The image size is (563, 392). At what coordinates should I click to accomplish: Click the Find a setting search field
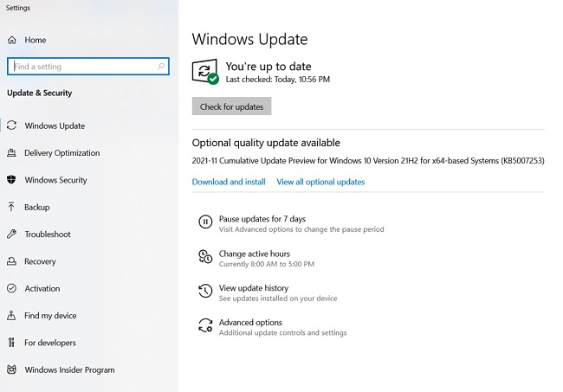(x=88, y=67)
